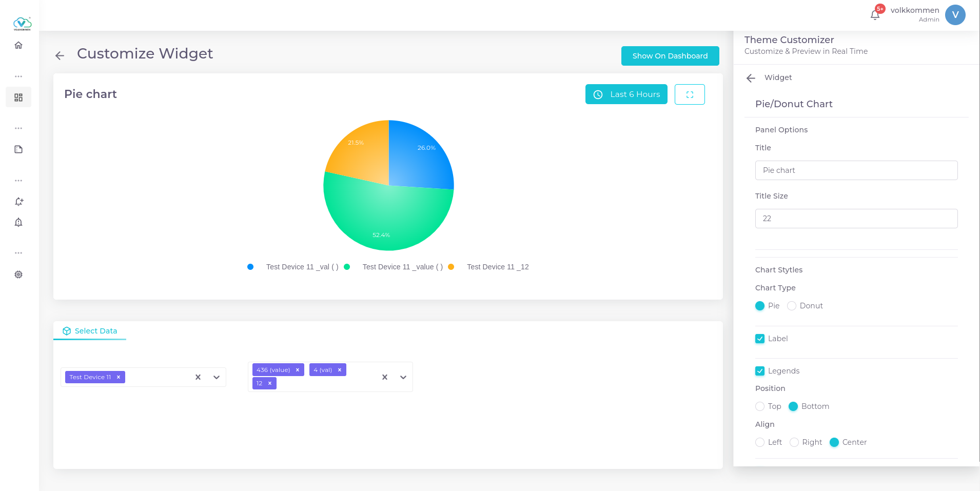The width and height of the screenshot is (980, 491).
Task: Open the Last 6 Hours time range
Action: pyautogui.click(x=626, y=94)
